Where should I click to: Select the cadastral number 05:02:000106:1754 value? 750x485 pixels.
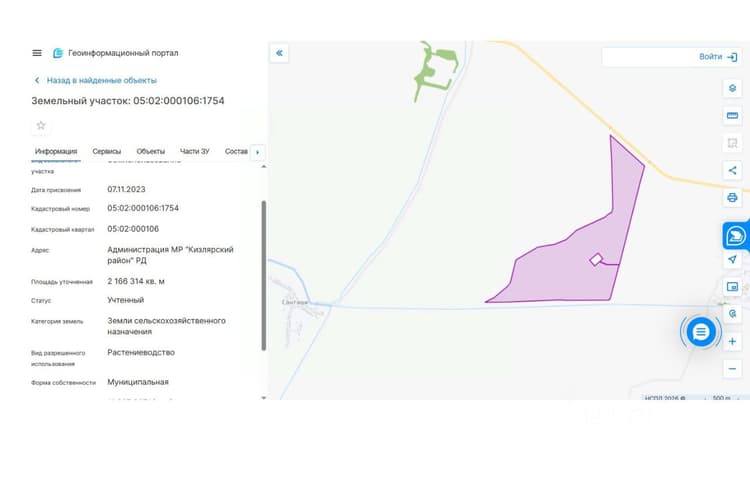(x=143, y=208)
